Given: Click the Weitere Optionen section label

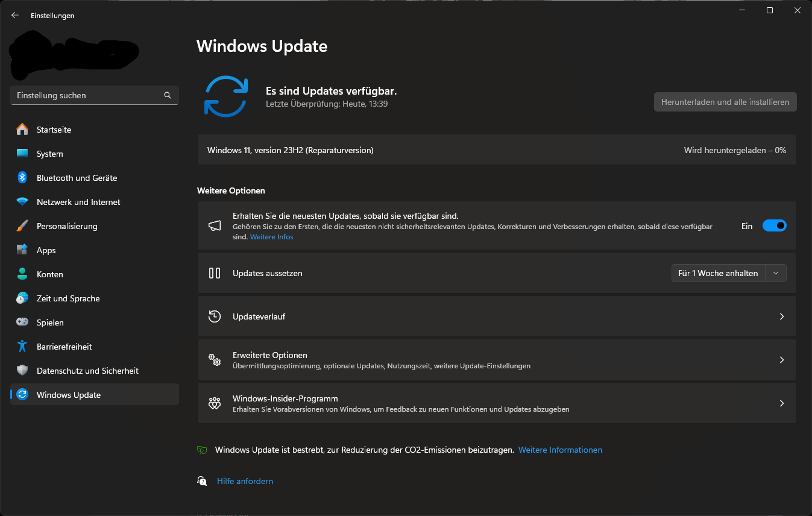Looking at the screenshot, I should [231, 190].
